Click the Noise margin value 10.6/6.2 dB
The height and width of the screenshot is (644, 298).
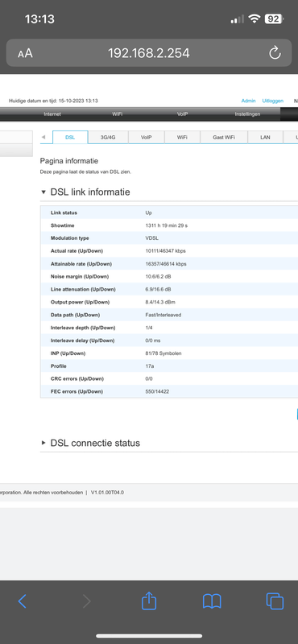coord(158,276)
